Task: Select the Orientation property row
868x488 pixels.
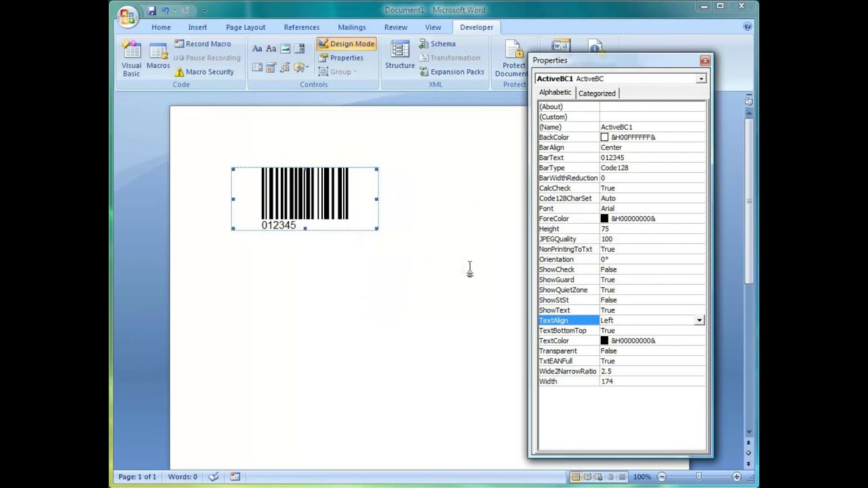Action: (622, 260)
